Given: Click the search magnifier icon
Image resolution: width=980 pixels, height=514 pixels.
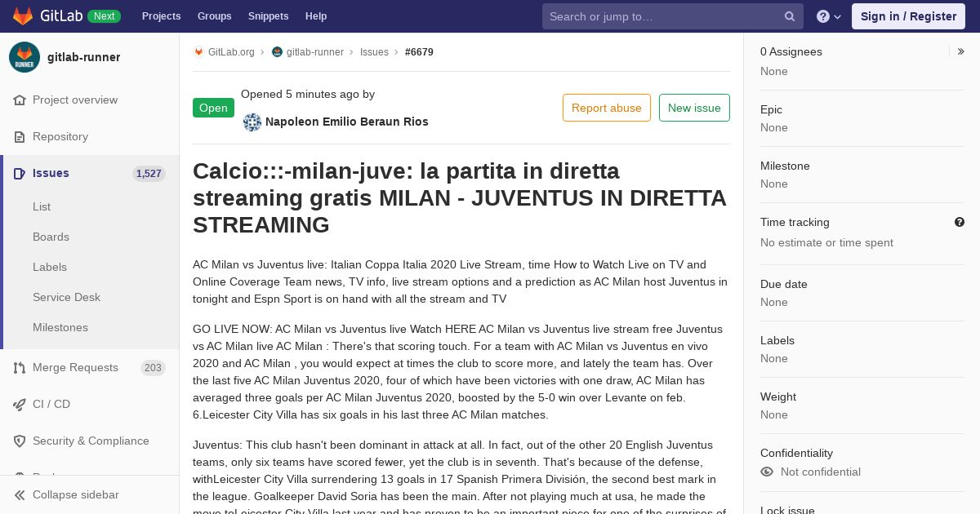Looking at the screenshot, I should click(790, 16).
